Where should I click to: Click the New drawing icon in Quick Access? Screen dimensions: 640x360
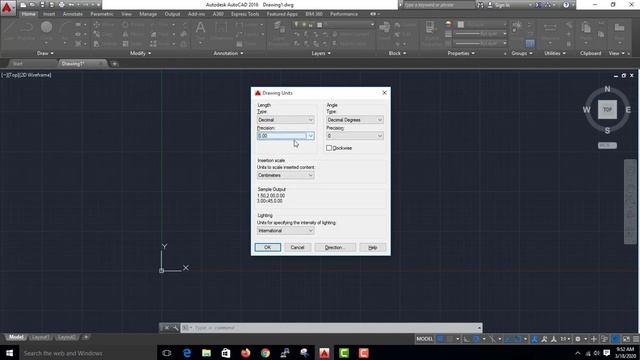(x=23, y=5)
